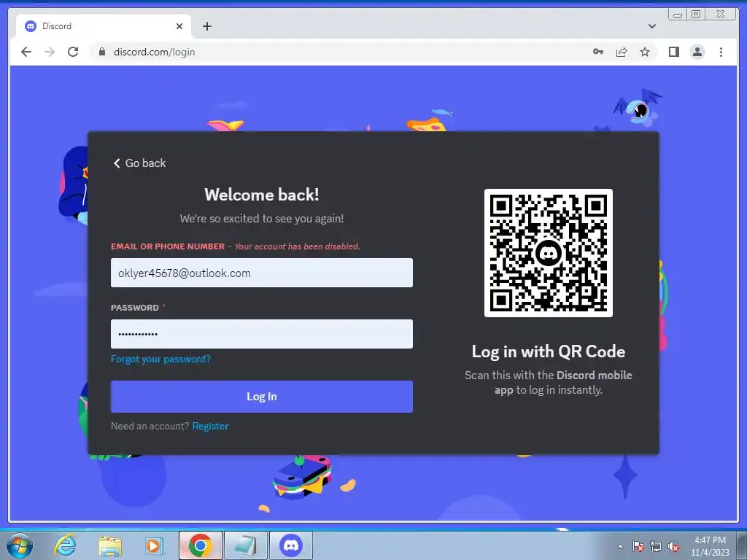Go back to the previous Discord screen
The width and height of the screenshot is (747, 560).
(139, 163)
